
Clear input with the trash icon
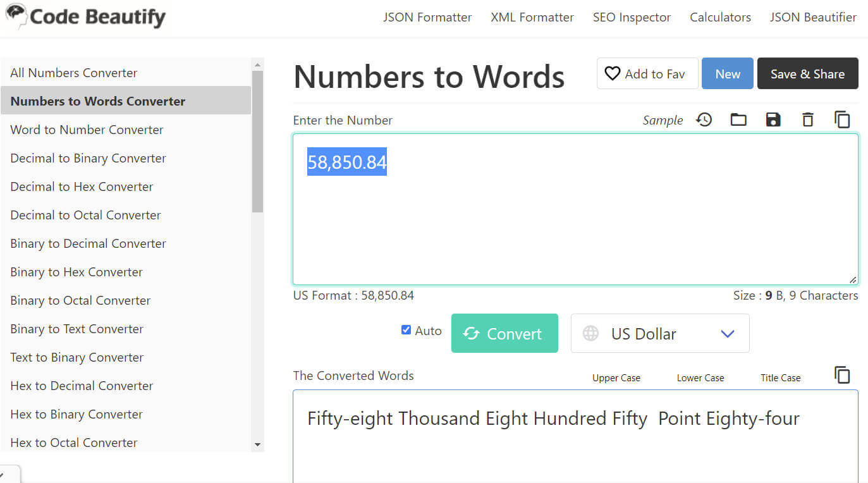point(807,119)
